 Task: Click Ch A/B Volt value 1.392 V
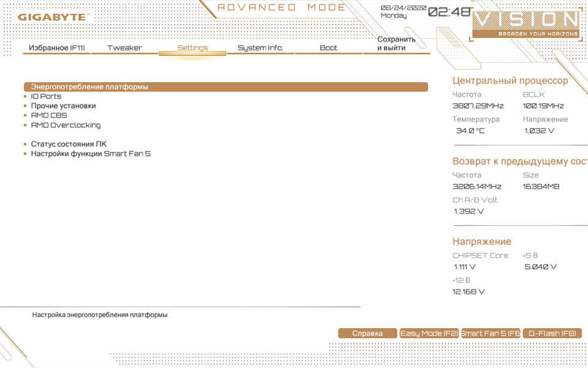pyautogui.click(x=469, y=212)
